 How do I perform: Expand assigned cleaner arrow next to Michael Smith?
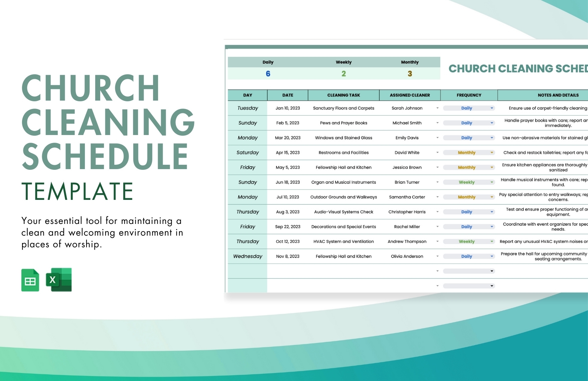[x=437, y=123]
